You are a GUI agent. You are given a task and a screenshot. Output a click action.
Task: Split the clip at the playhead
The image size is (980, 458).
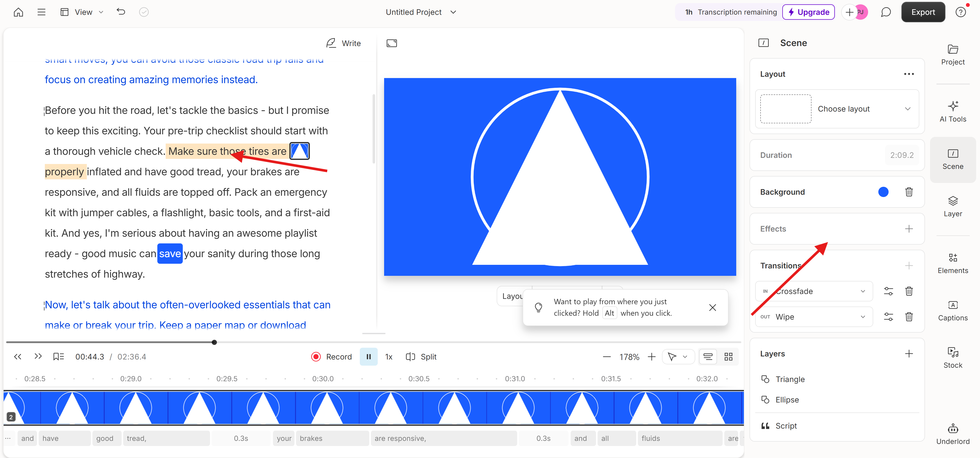(421, 356)
